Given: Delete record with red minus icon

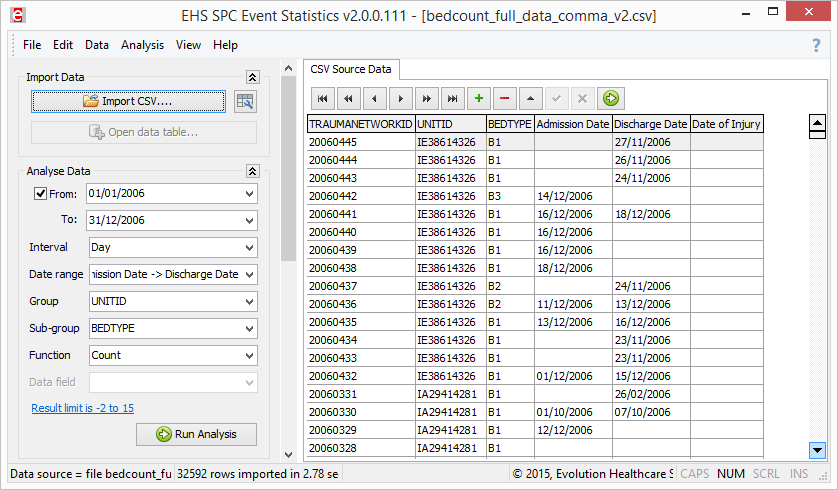Looking at the screenshot, I should [505, 98].
